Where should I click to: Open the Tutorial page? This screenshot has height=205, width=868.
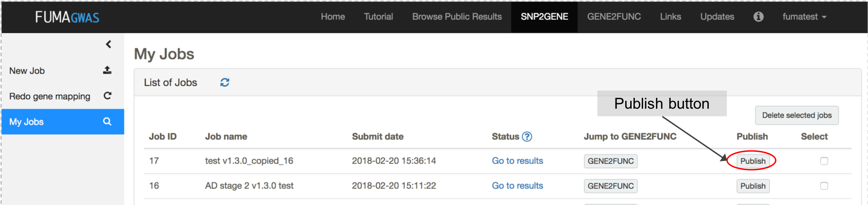378,17
